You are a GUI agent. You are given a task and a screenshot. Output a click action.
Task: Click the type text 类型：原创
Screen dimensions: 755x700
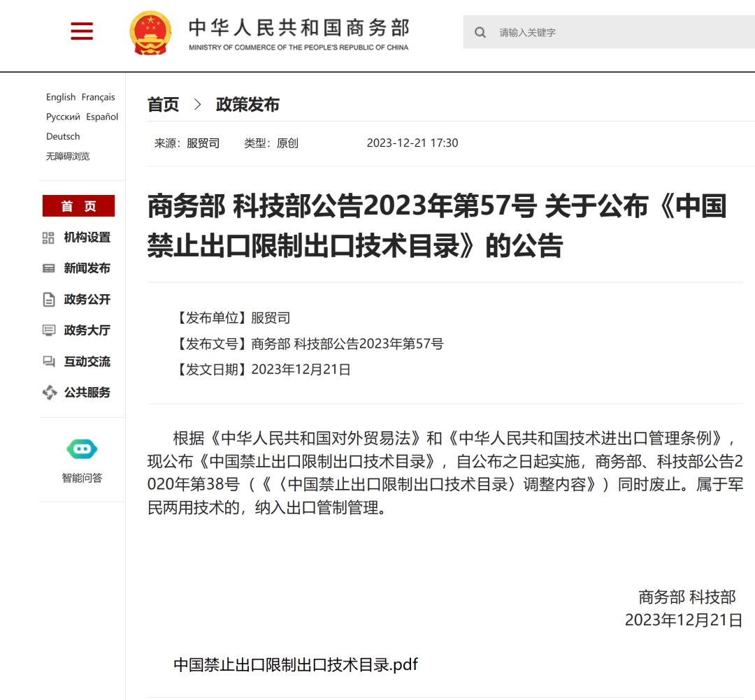pyautogui.click(x=271, y=143)
